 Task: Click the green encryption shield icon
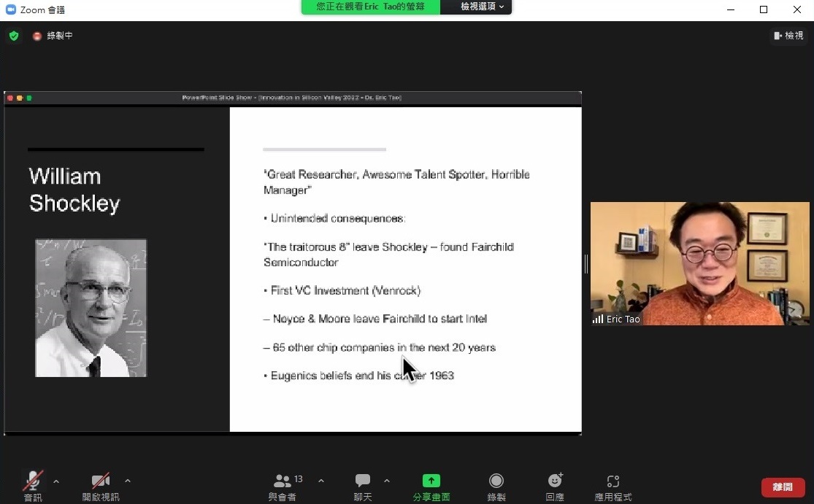tap(14, 36)
